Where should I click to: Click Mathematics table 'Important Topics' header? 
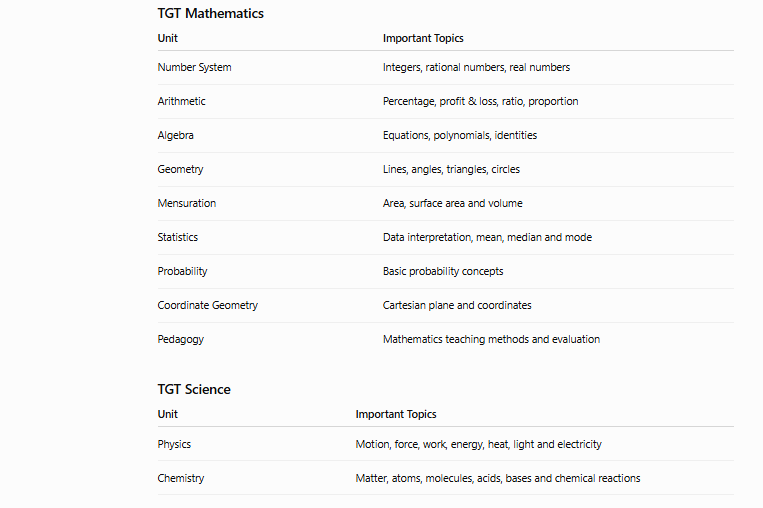(423, 38)
